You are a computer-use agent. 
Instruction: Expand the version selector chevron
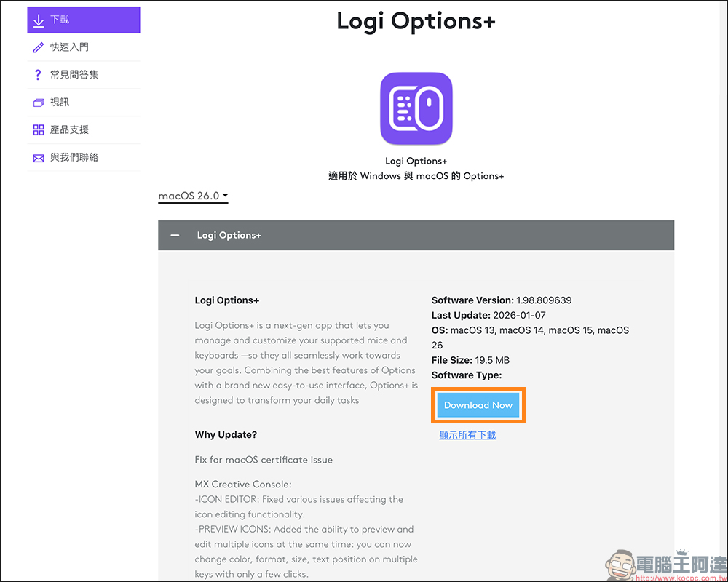(x=224, y=196)
